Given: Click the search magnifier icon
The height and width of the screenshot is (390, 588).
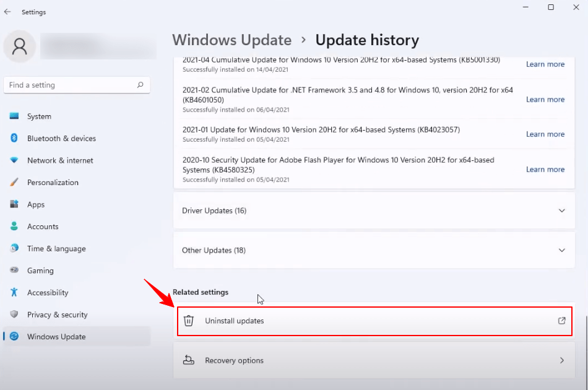Looking at the screenshot, I should pyautogui.click(x=141, y=85).
